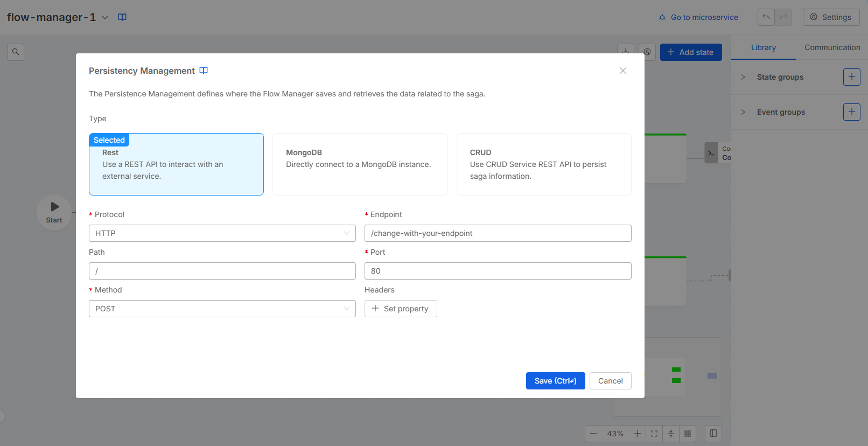Toggle the side panel layout icon

coord(713,434)
